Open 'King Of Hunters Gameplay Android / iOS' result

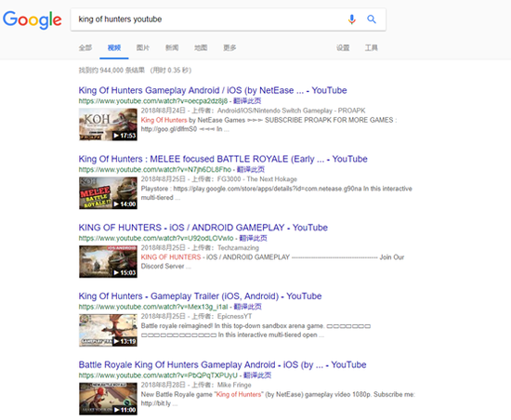[213, 90]
